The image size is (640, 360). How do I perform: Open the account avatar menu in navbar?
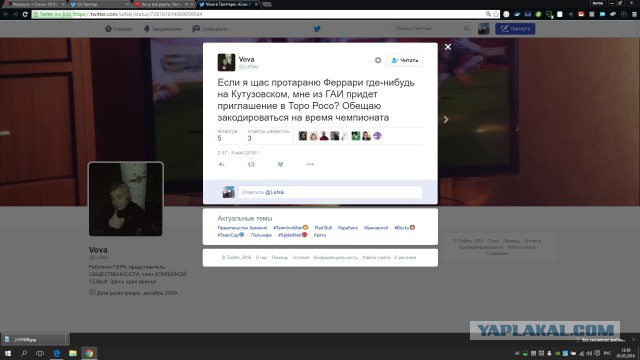[x=484, y=29]
